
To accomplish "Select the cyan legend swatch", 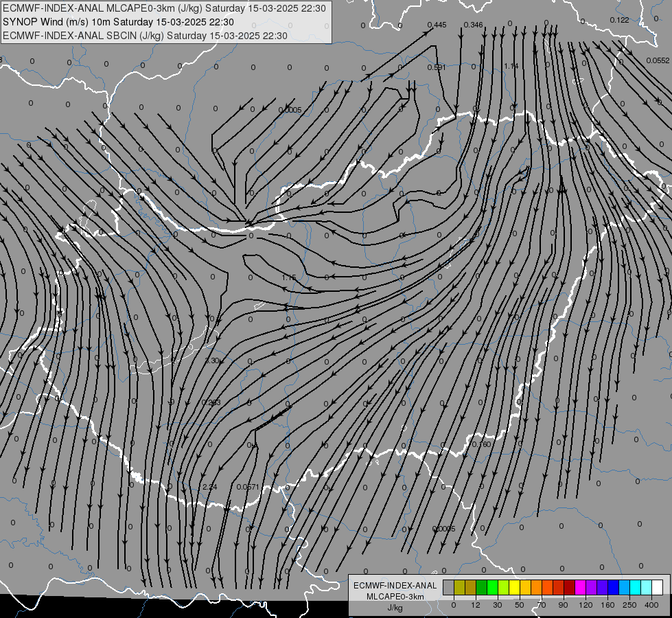I will click(x=636, y=587).
